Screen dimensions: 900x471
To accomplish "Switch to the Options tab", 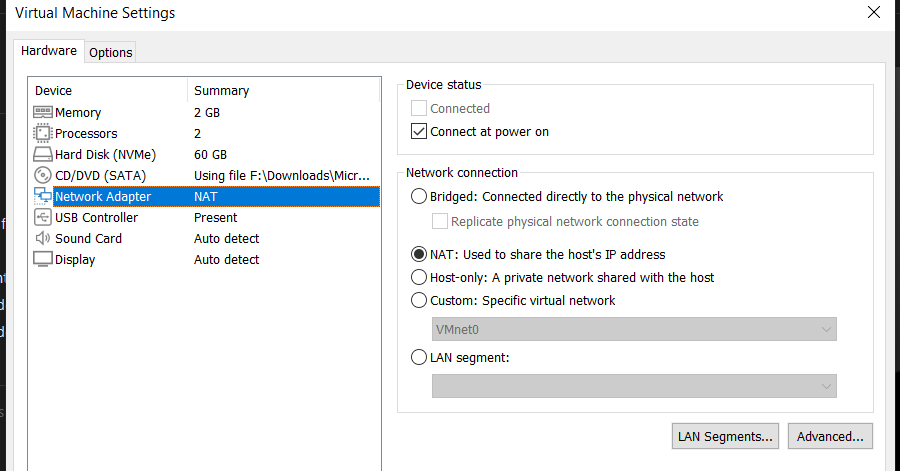I will [x=111, y=53].
